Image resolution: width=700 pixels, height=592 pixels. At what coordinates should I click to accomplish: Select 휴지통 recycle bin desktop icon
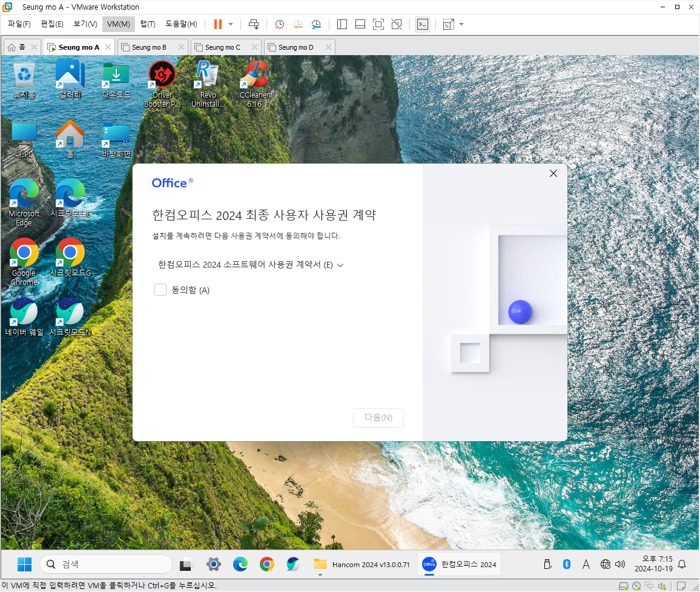24,81
